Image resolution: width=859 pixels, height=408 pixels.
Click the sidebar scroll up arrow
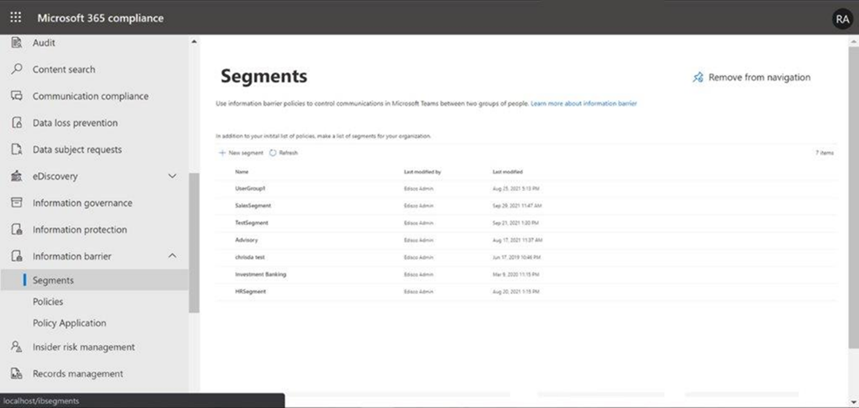194,42
